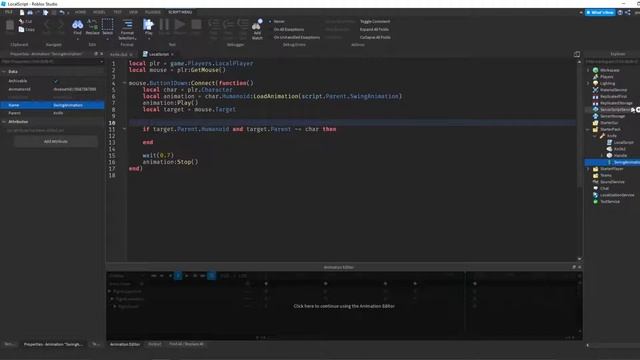Open the FILE menu
Image resolution: width=640 pixels, height=360 pixels.
click(8, 12)
